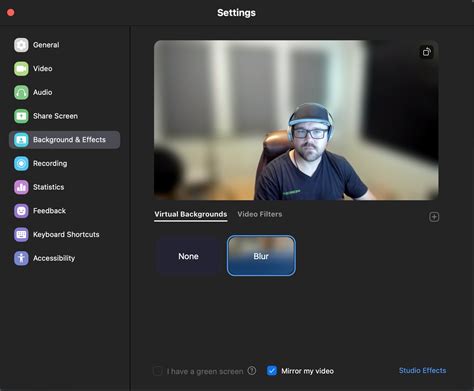Click the webcam video preview
The image size is (474, 391).
coord(296,120)
